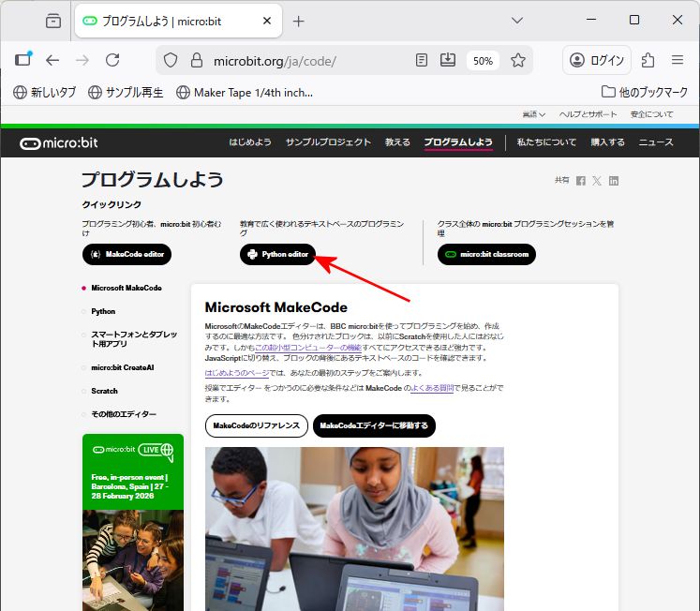Screen dimensions: 700x611
Task: Click the shield tracking protection icon
Action: coord(171,60)
